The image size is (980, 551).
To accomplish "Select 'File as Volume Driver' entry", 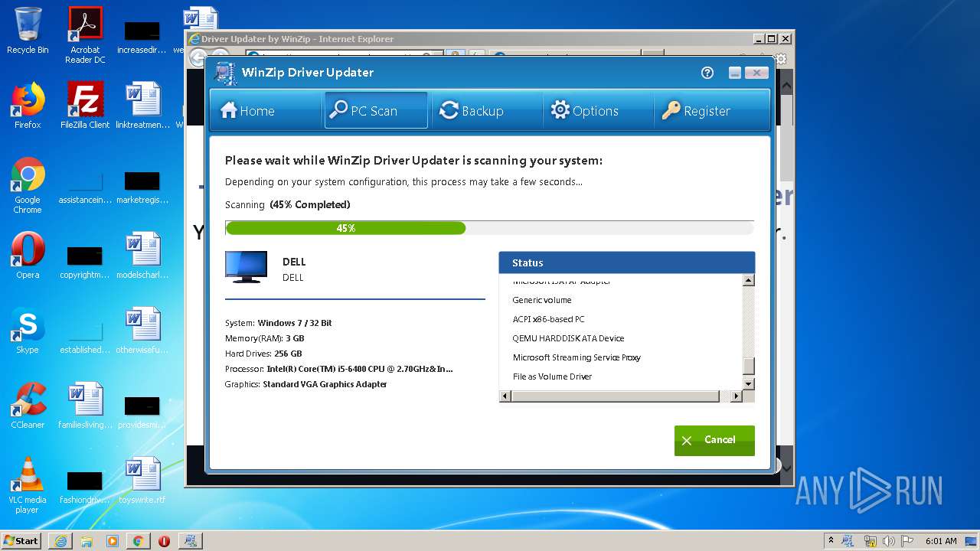I will coord(552,377).
